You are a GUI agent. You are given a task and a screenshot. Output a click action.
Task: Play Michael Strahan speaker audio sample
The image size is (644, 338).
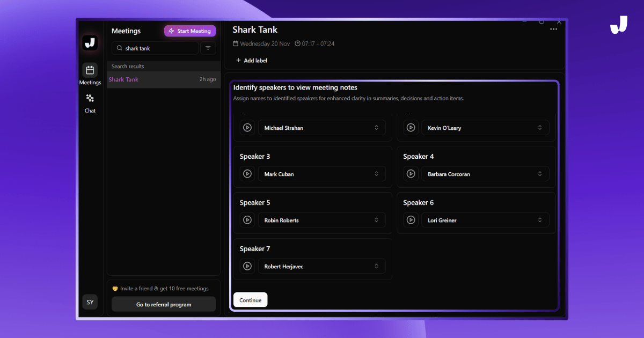[x=247, y=128]
